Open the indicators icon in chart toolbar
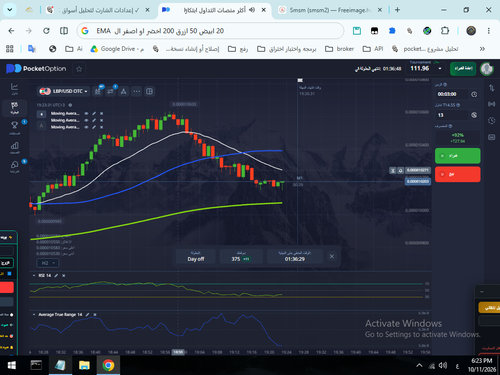This screenshot has width=500, height=375. tap(110, 91)
